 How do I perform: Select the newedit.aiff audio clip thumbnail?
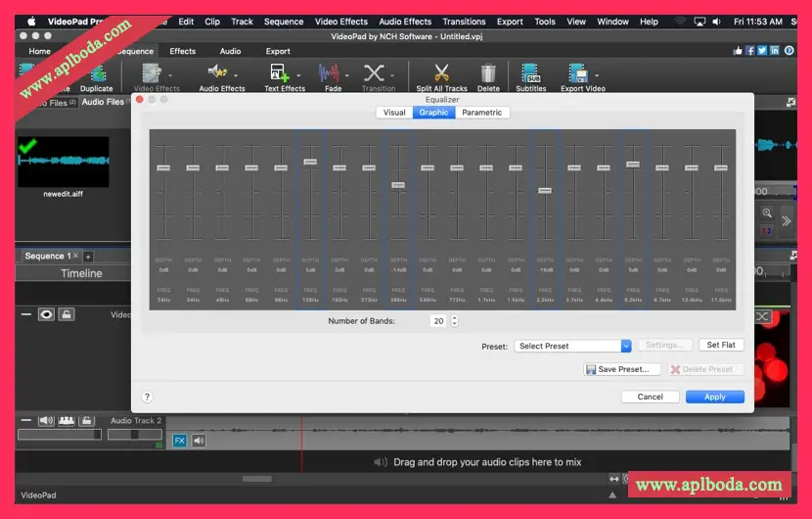click(x=64, y=161)
